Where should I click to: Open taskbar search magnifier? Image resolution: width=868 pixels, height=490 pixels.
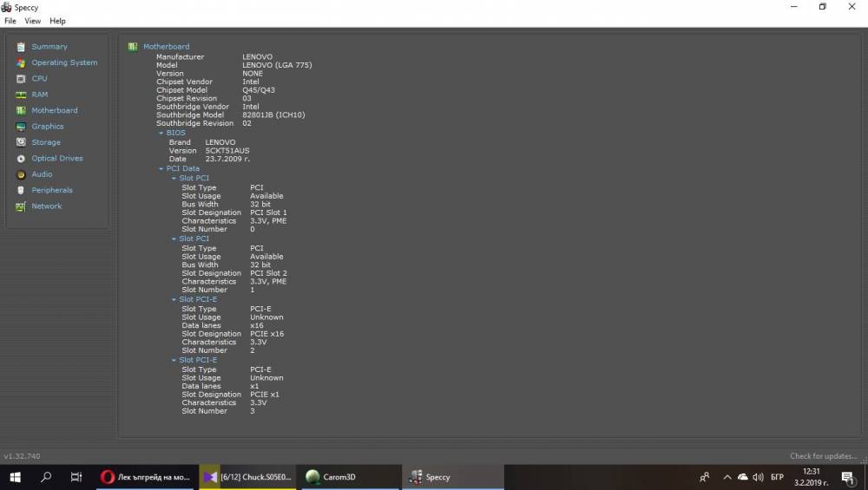tap(46, 477)
